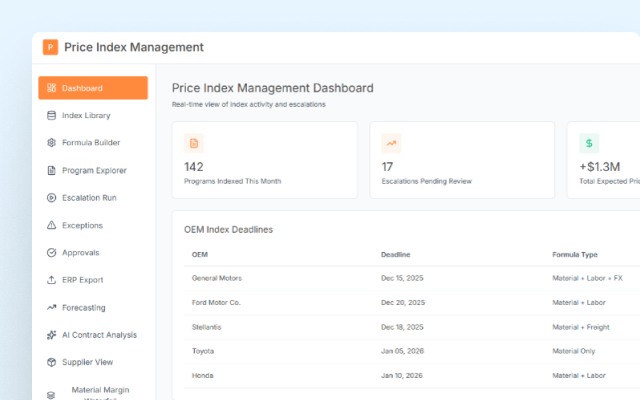This screenshot has height=400, width=640.
Task: Click the Price Index Management header title
Action: [x=134, y=47]
